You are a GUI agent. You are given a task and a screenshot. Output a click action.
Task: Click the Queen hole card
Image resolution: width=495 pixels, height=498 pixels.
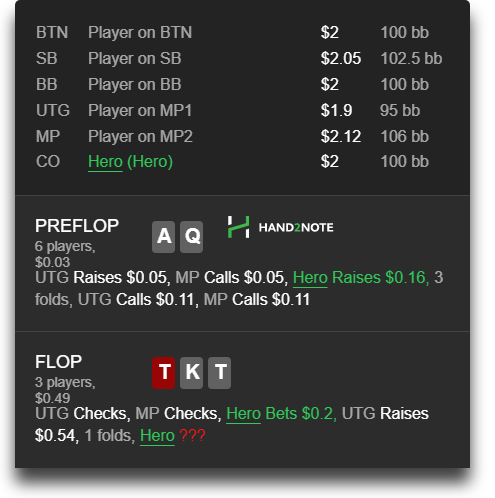(x=191, y=237)
